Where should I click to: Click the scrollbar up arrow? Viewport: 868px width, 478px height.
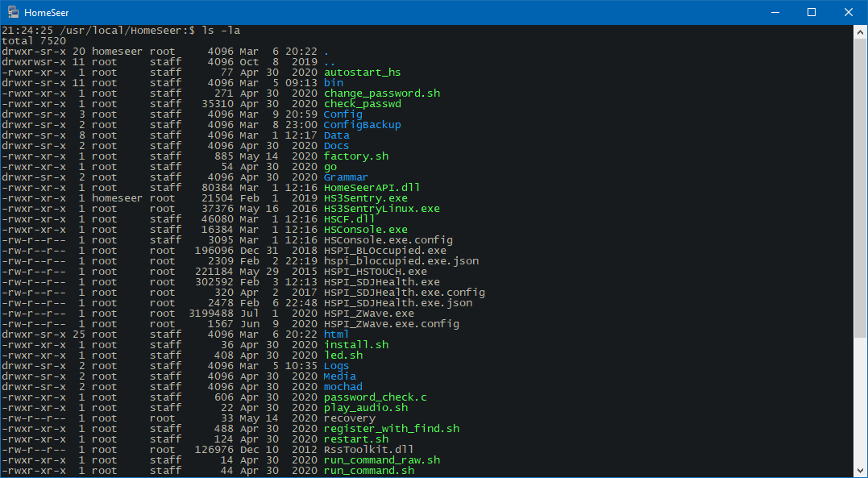pos(860,33)
